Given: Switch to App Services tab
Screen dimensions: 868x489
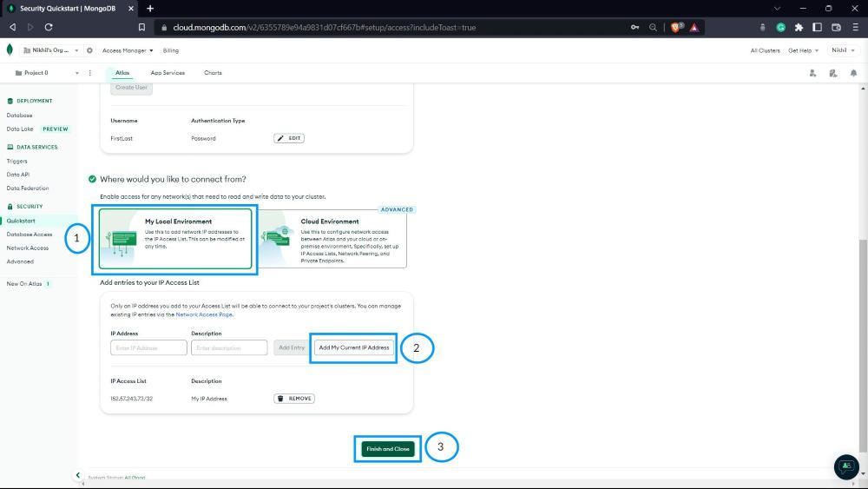Looking at the screenshot, I should click(168, 73).
